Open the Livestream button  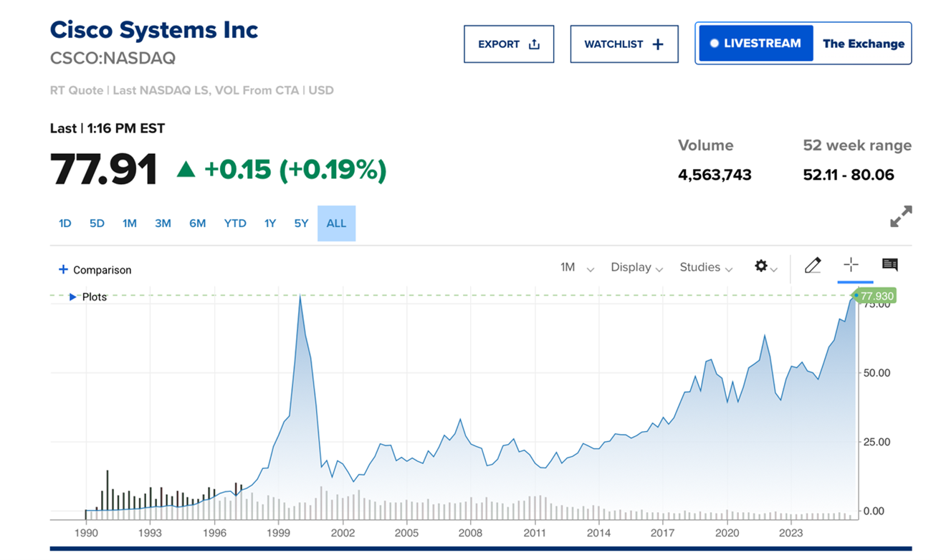(x=756, y=43)
